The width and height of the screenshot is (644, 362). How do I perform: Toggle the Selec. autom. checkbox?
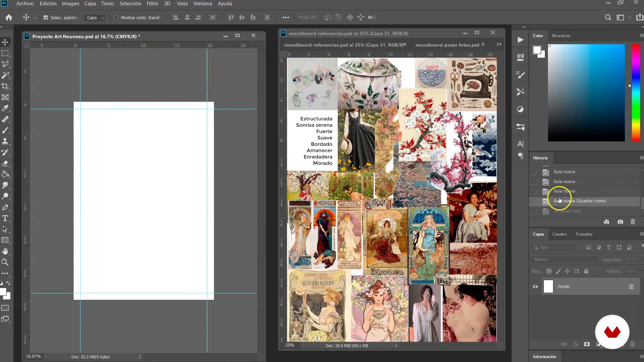[x=46, y=17]
